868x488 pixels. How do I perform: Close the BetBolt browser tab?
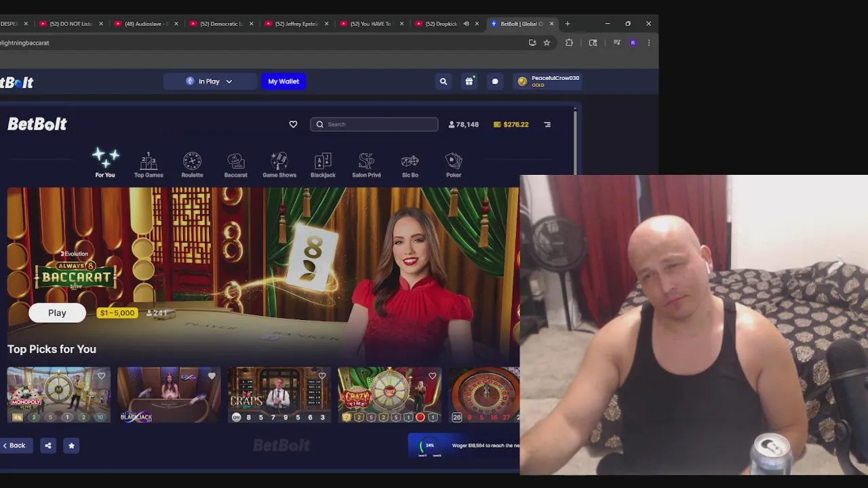coord(551,24)
